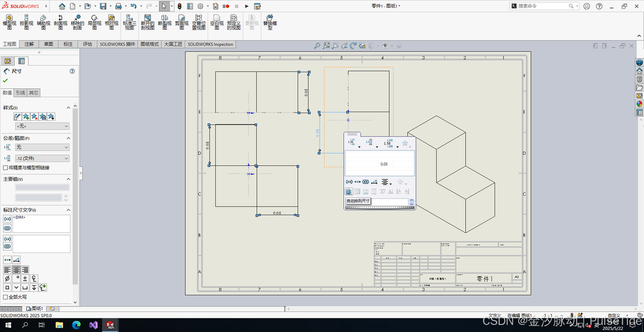Toggle 将精度与模型相链接 checkbox
The image size is (644, 332).
click(5, 168)
